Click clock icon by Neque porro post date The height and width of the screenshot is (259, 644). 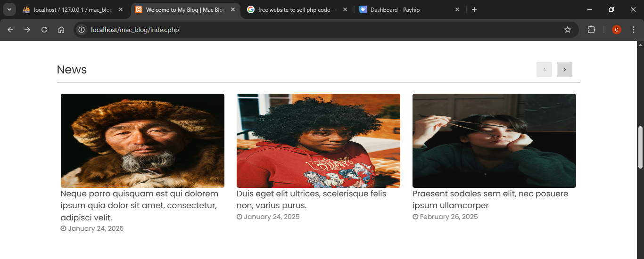point(64,228)
